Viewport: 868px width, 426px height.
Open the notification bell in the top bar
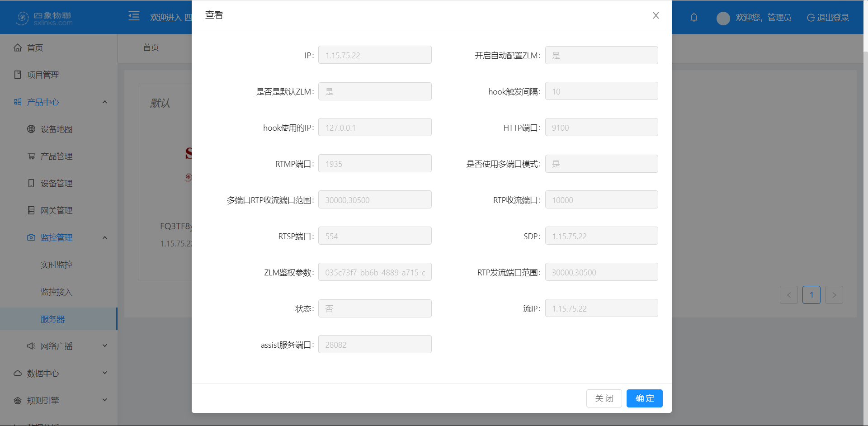[x=694, y=18]
